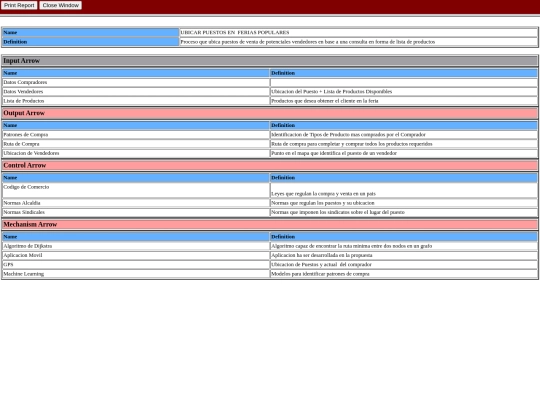Select the 'Lista de Productos' input cell
Screen dimensions: 540x405
tap(136, 101)
